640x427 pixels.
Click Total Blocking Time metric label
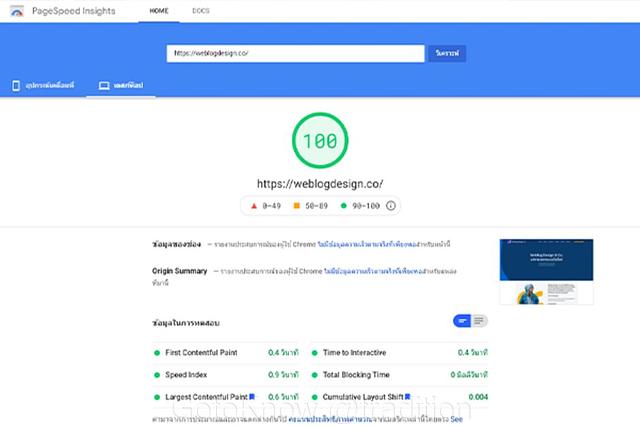point(356,375)
